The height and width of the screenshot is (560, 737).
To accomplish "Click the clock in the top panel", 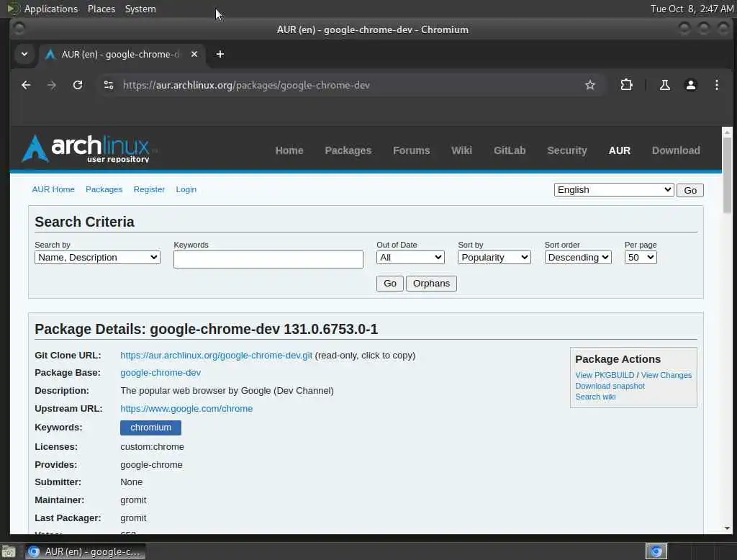I will pyautogui.click(x=692, y=9).
